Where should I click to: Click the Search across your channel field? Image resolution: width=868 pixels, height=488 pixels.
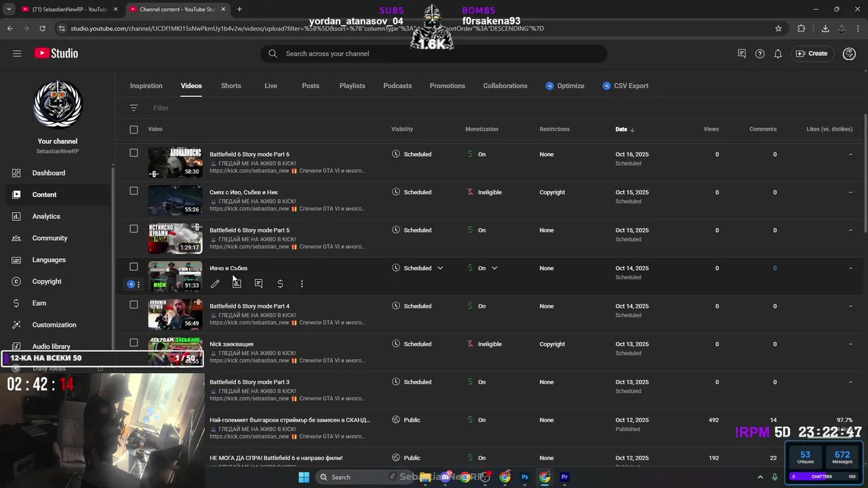point(434,54)
